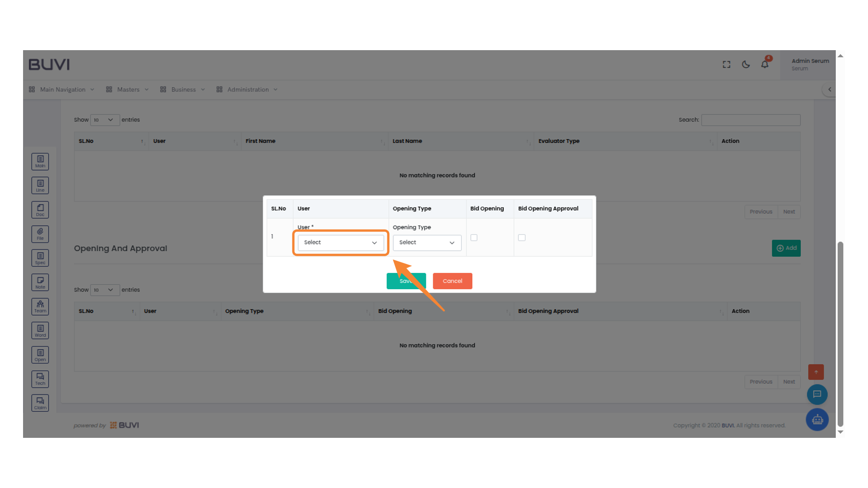The height and width of the screenshot is (488, 868).
Task: Enable dark mode with the moon icon
Action: (x=745, y=64)
